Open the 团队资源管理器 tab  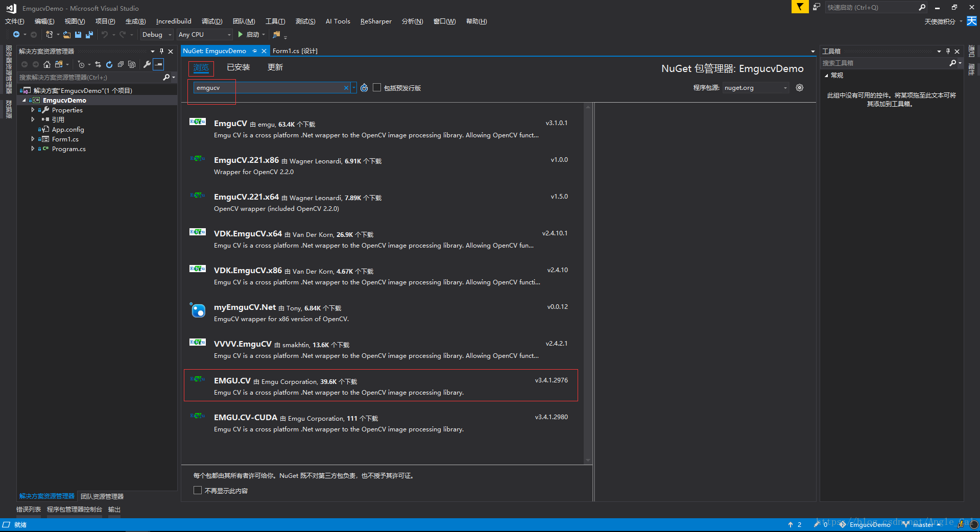102,496
